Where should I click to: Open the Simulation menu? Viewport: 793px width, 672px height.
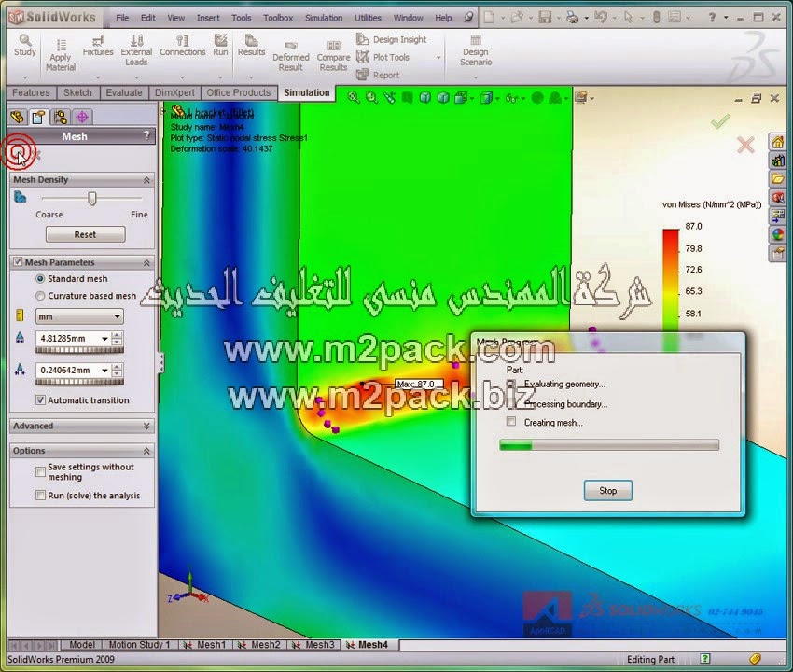coord(324,18)
